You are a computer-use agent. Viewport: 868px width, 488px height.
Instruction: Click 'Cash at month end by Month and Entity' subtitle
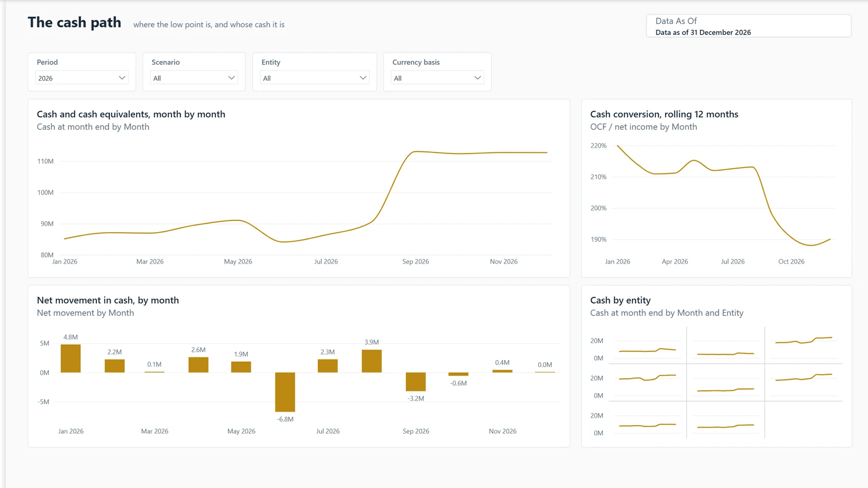[x=667, y=313]
